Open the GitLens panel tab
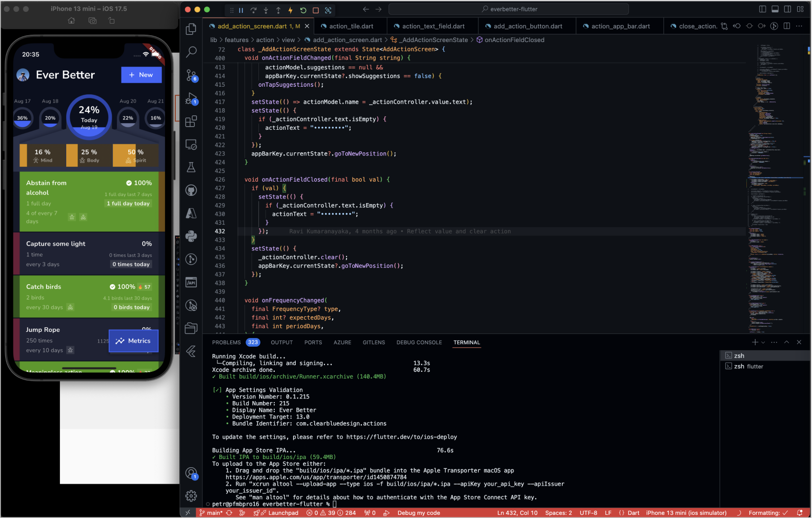812x518 pixels. click(374, 343)
